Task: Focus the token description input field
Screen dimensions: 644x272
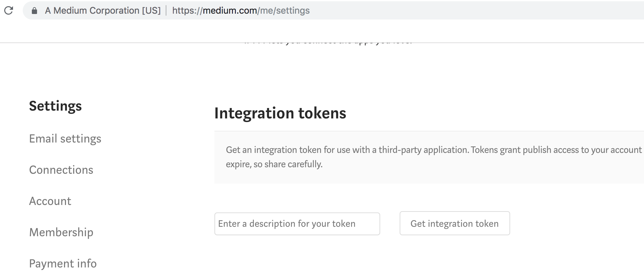Action: click(297, 224)
